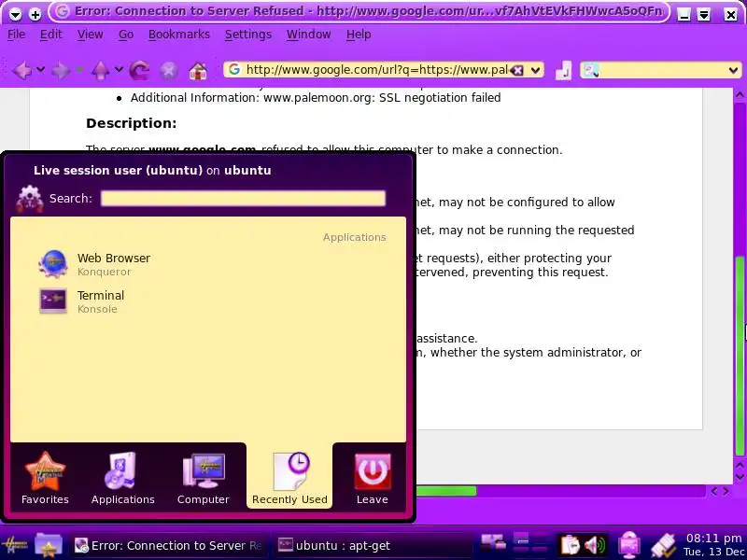The height and width of the screenshot is (560, 747).
Task: Click the green horizontal scrollbar thumb
Action: (x=446, y=491)
